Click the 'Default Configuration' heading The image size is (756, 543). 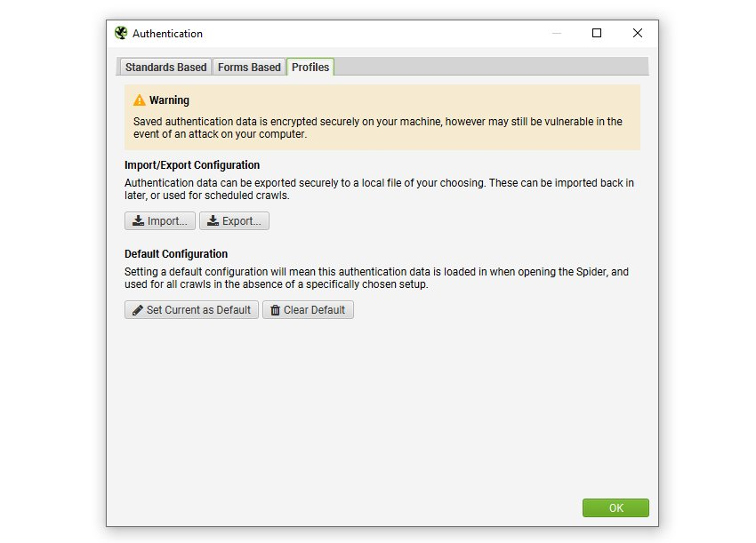pyautogui.click(x=176, y=254)
